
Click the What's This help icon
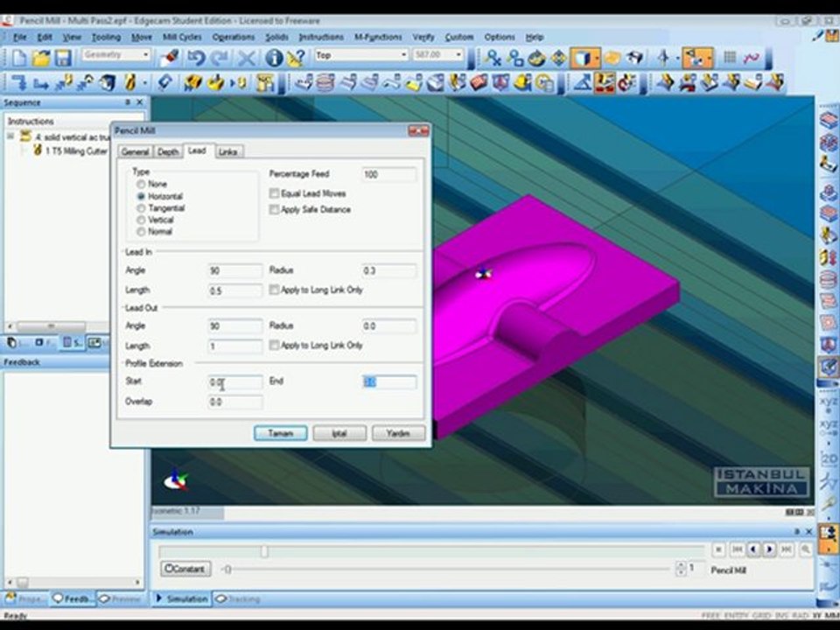296,58
